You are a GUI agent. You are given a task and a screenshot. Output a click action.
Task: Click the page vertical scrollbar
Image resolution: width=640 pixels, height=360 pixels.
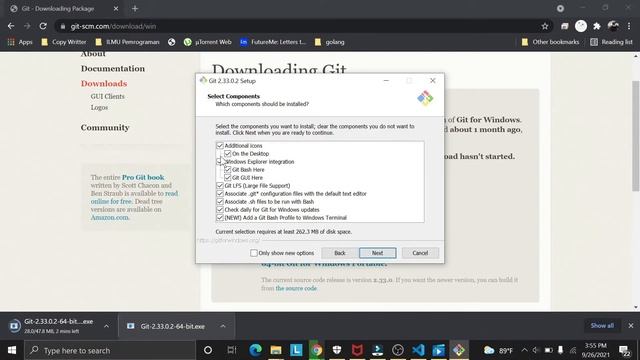636,136
